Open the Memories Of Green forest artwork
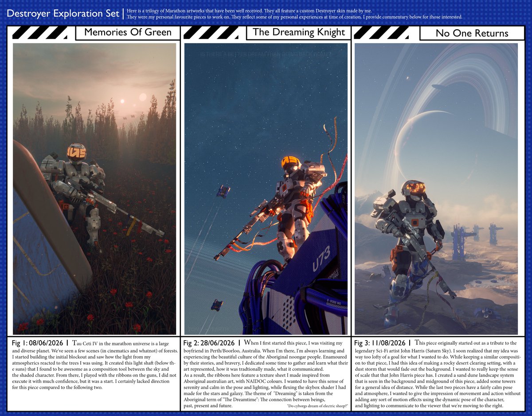 (94, 188)
